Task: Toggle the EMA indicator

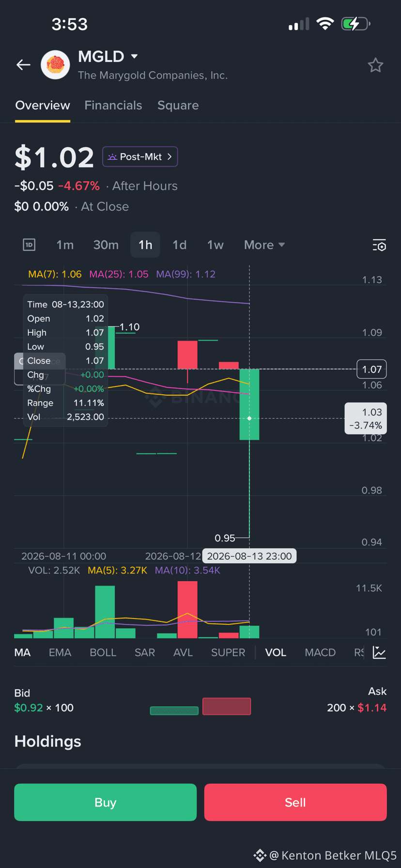Action: pos(60,652)
